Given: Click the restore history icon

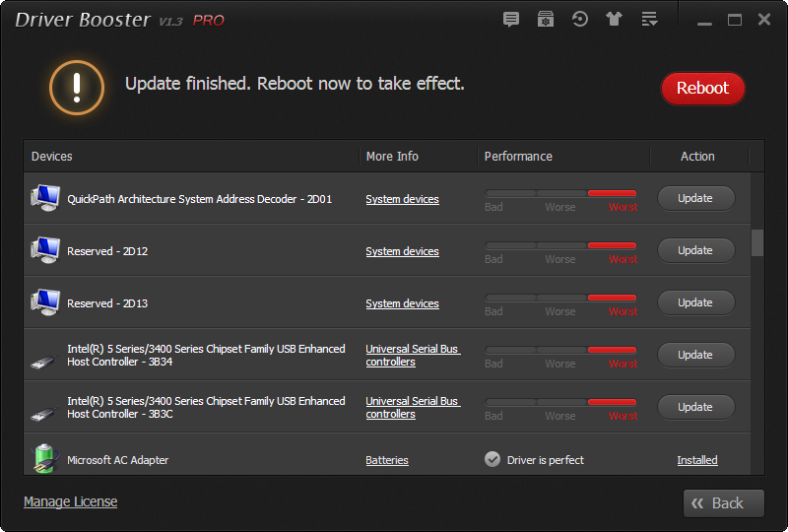Looking at the screenshot, I should 580,20.
